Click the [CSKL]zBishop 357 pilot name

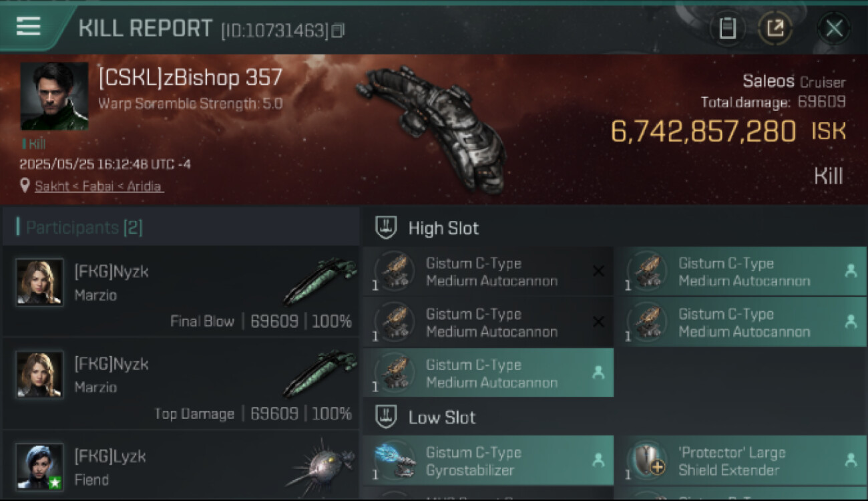pos(190,78)
